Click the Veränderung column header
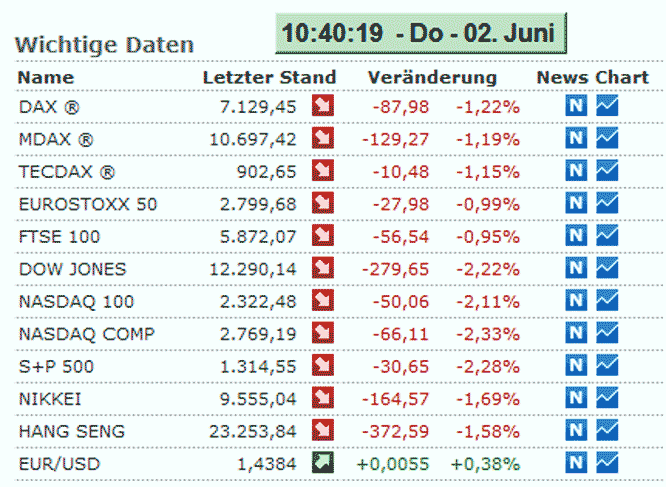 (x=432, y=77)
